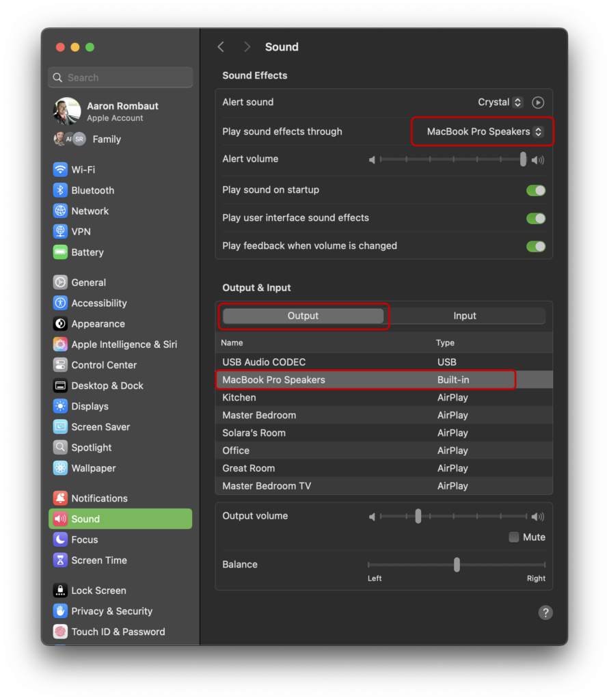Open Aaron Rombaut Apple Account

pyautogui.click(x=106, y=111)
